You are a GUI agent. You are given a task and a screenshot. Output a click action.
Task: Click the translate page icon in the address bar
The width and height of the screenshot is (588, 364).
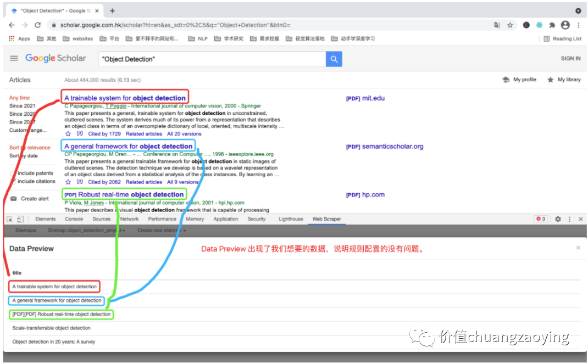[497, 25]
